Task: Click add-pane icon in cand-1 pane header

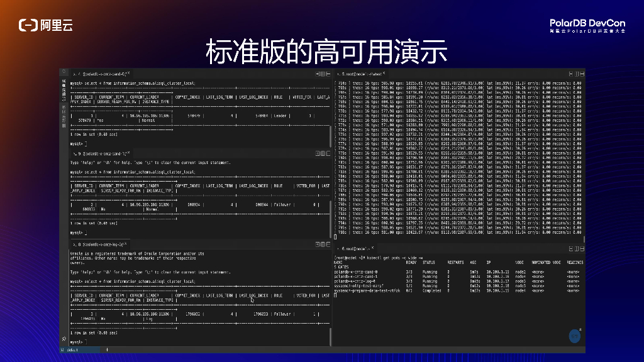Action: (318, 153)
